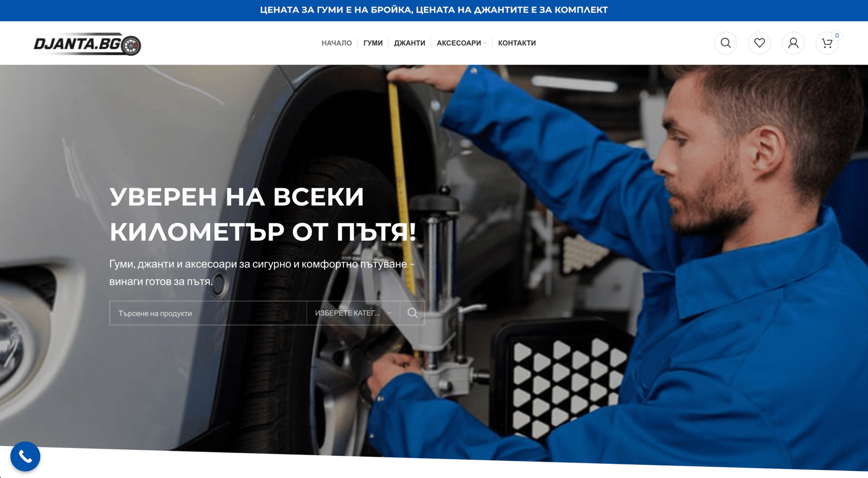Open the user account icon
Viewport: 868px width, 478px height.
click(x=793, y=43)
